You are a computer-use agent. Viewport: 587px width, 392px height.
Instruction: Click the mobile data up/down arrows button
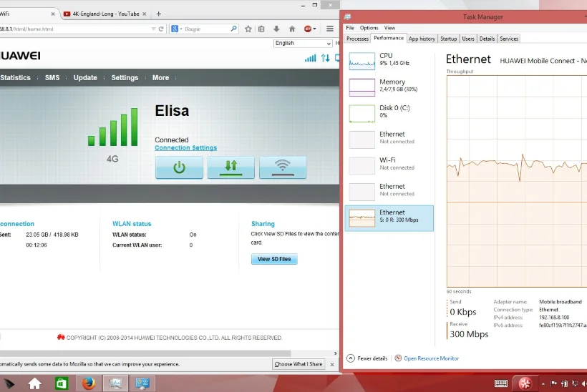pos(231,167)
